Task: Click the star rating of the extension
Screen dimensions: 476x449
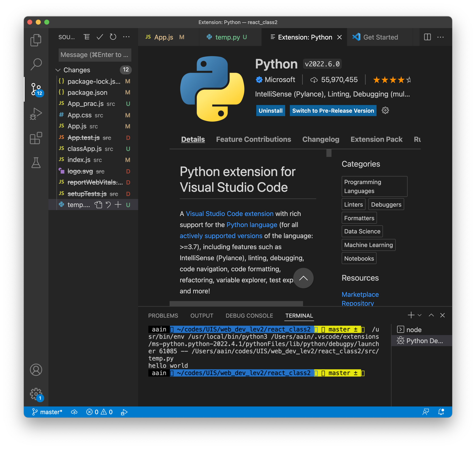Action: click(392, 80)
